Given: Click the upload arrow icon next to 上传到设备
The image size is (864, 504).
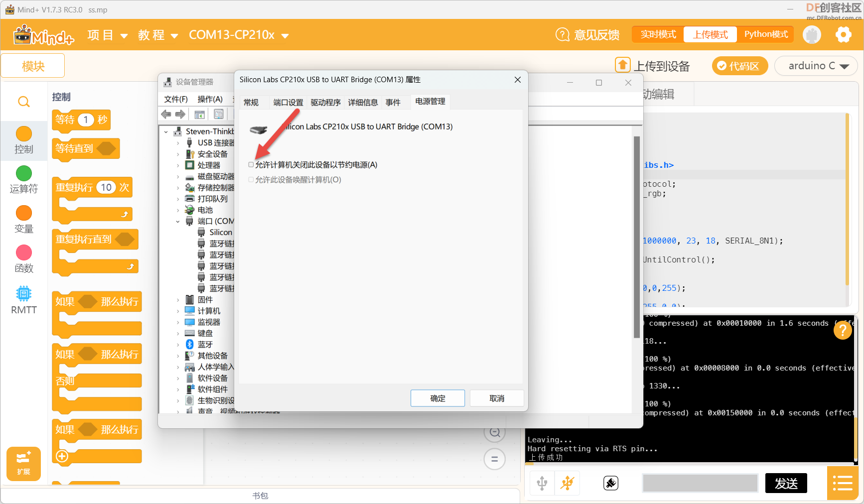Looking at the screenshot, I should [622, 65].
